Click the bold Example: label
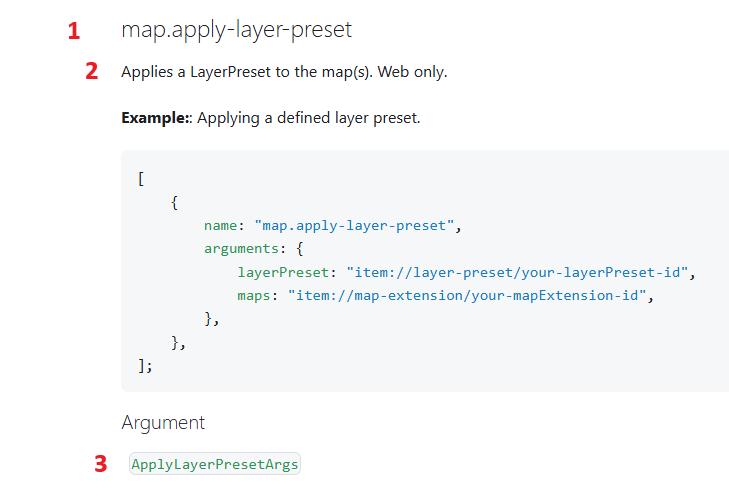 tap(155, 118)
